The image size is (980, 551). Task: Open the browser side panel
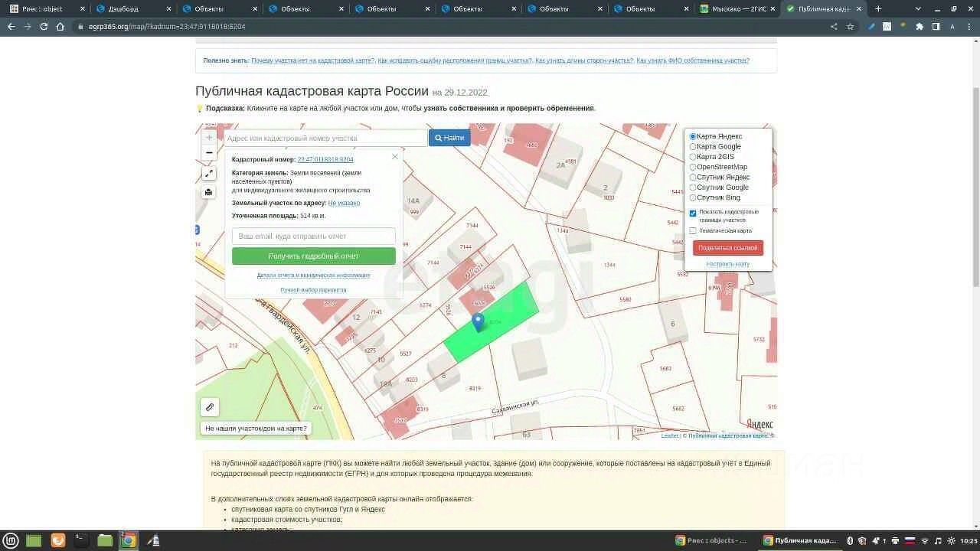coord(936,26)
